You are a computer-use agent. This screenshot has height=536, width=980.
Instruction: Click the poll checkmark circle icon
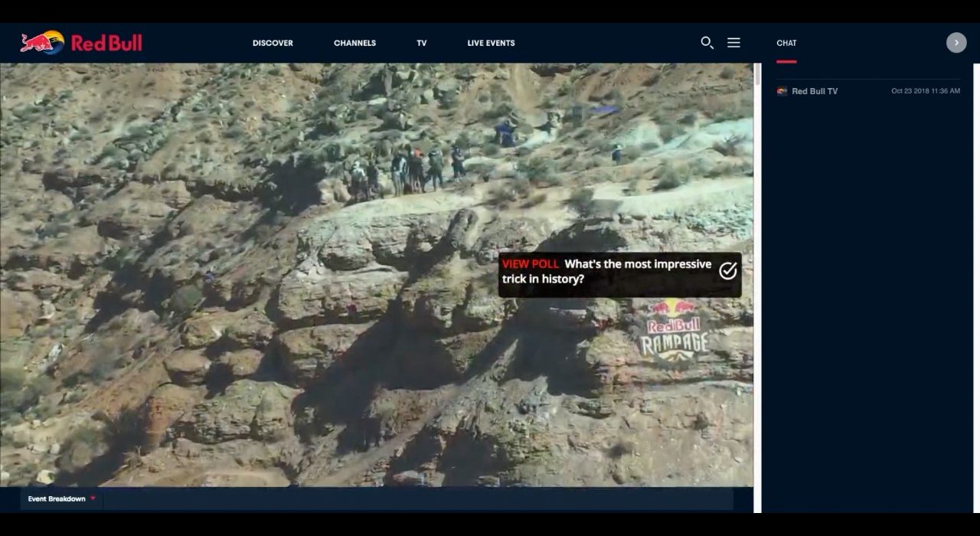728,270
